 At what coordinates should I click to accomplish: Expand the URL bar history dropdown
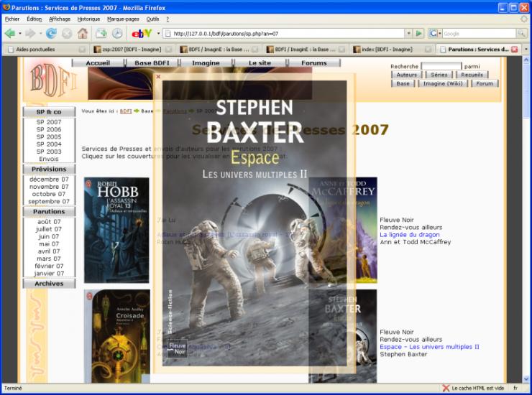(409, 33)
